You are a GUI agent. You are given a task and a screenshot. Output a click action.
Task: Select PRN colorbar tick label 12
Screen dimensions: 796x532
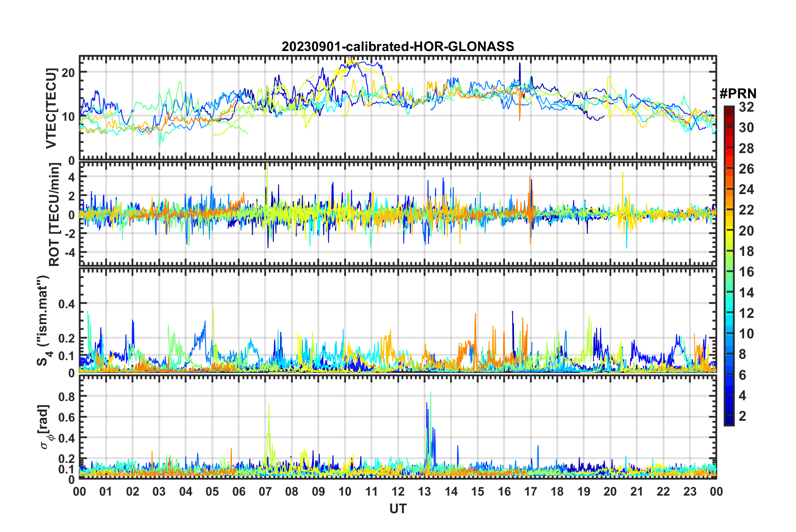pos(746,313)
